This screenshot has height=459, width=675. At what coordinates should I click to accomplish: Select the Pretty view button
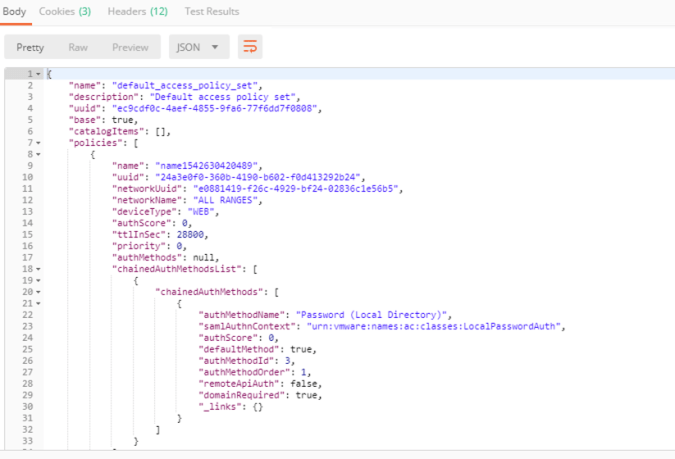pyautogui.click(x=30, y=47)
